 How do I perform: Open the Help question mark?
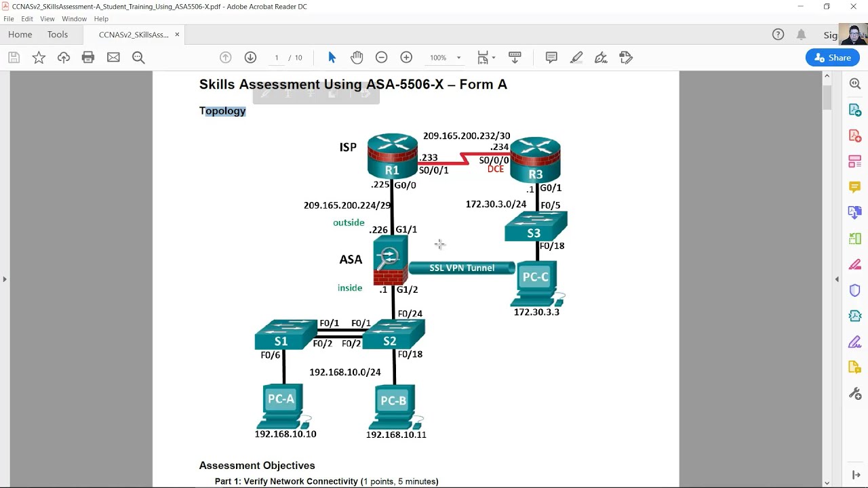(778, 35)
